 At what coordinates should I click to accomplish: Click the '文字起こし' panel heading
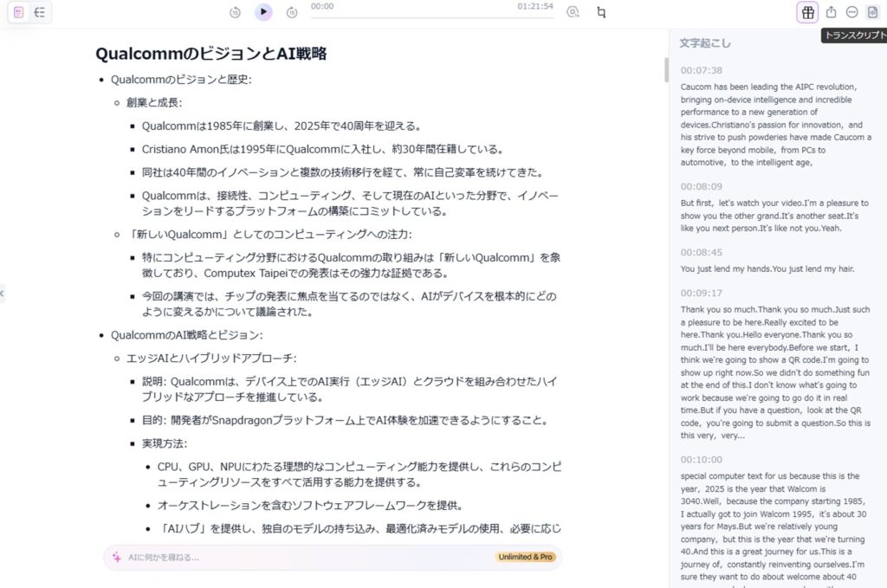click(705, 43)
